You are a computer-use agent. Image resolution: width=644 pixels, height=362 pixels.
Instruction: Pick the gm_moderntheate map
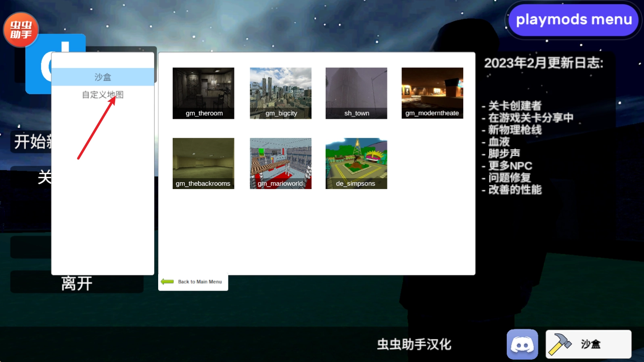(432, 93)
